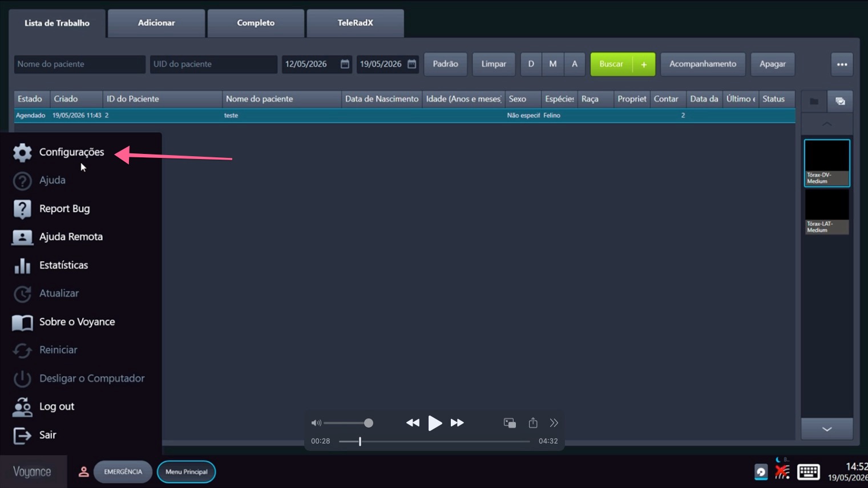Screen dimensions: 868x488
Task: Click the Apagar button
Action: click(772, 64)
